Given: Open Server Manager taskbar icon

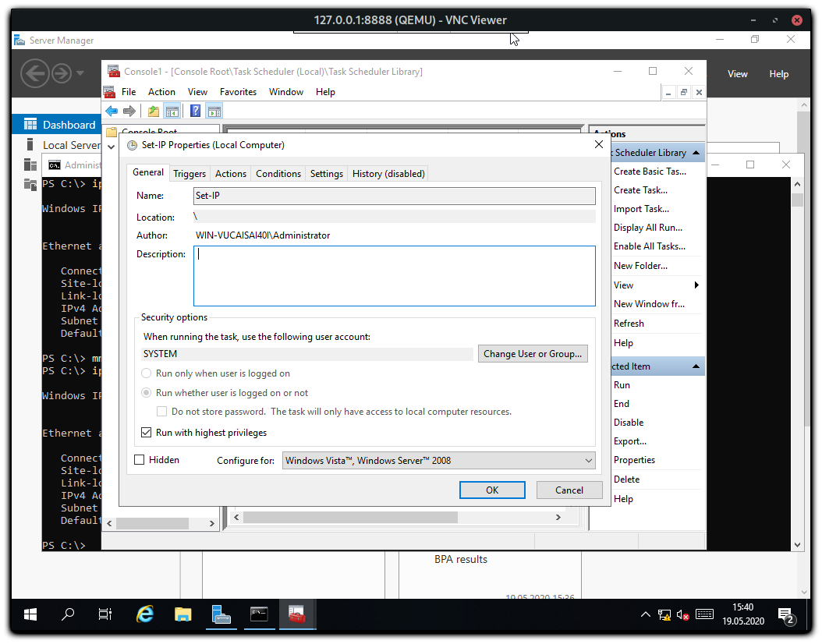Looking at the screenshot, I should coord(221,614).
